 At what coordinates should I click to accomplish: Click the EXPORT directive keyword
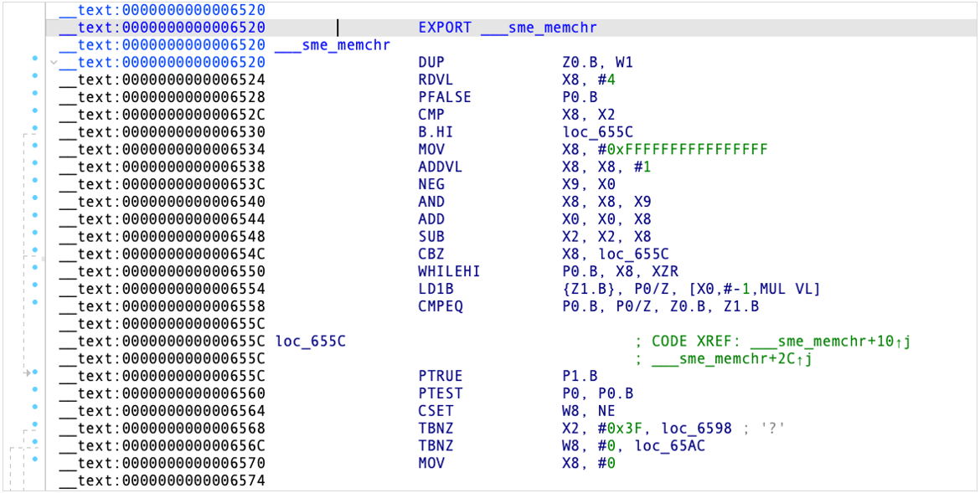[445, 28]
